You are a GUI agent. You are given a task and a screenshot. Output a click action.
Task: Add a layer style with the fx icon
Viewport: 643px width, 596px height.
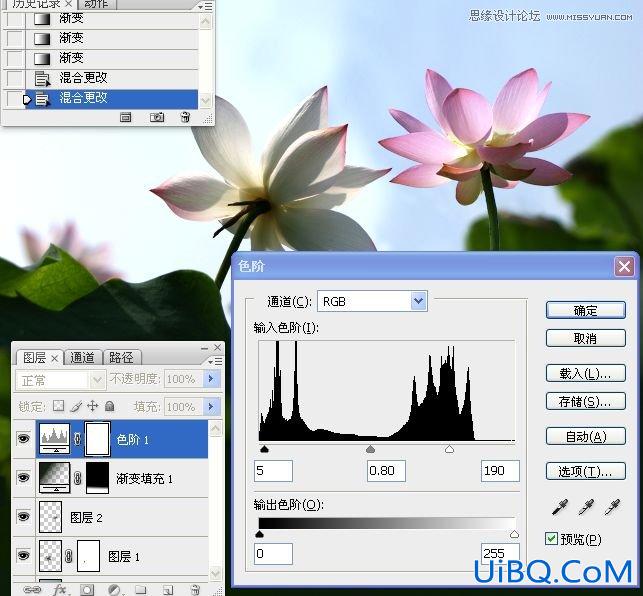coord(59,589)
